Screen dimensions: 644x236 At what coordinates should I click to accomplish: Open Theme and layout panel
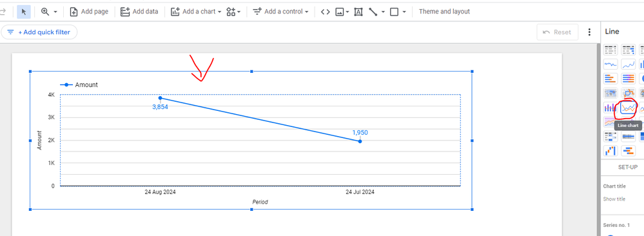pyautogui.click(x=444, y=12)
